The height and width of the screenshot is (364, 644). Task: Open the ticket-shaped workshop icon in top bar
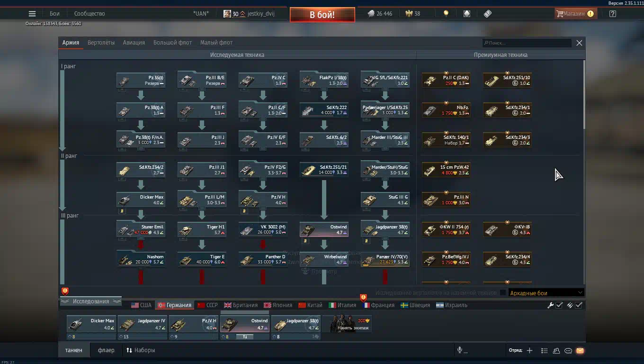click(x=488, y=14)
